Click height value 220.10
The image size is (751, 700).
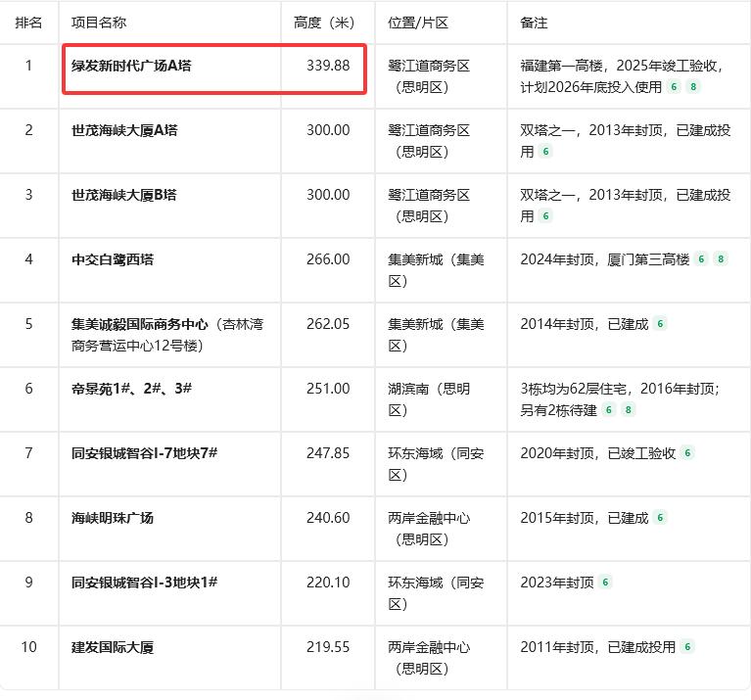click(x=328, y=583)
